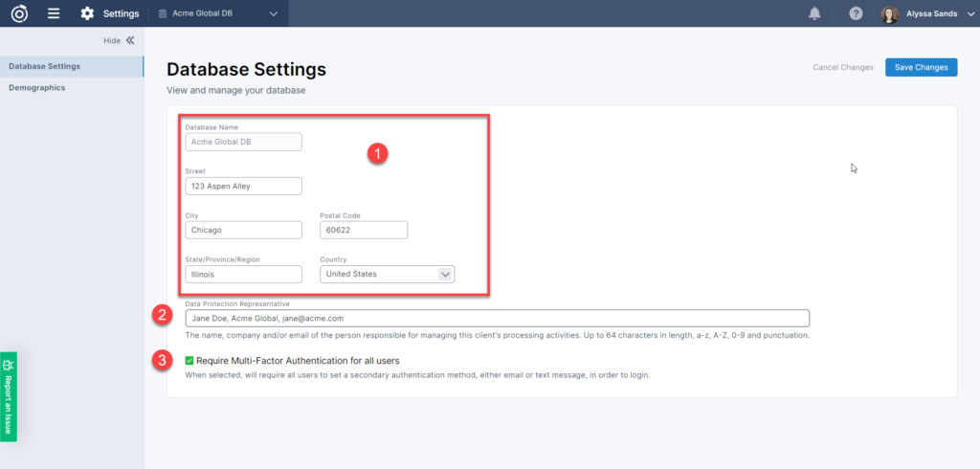980x469 pixels.
Task: Click Alyssa Sands profile avatar
Action: click(x=890, y=14)
